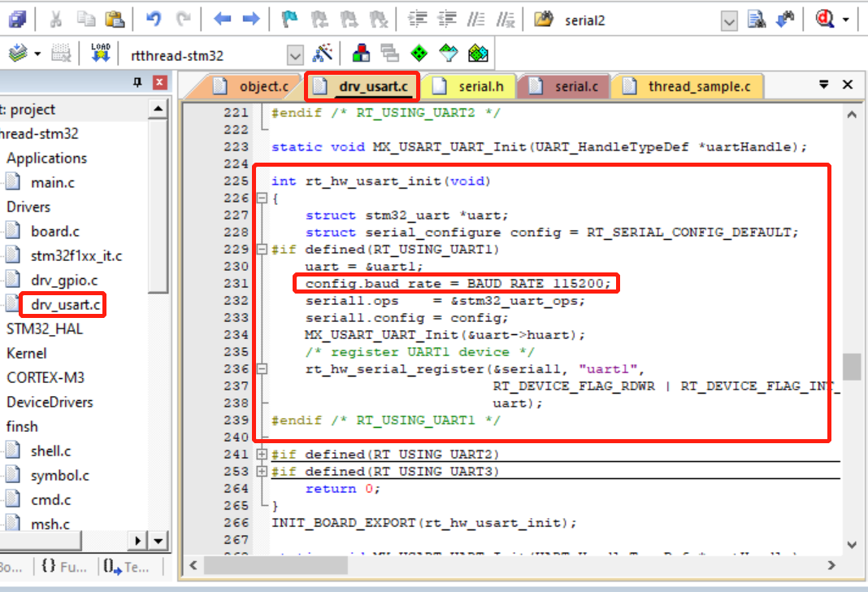Click the editor vertical scrollbar thumb
Screen dimensions: 868x592
pos(852,367)
